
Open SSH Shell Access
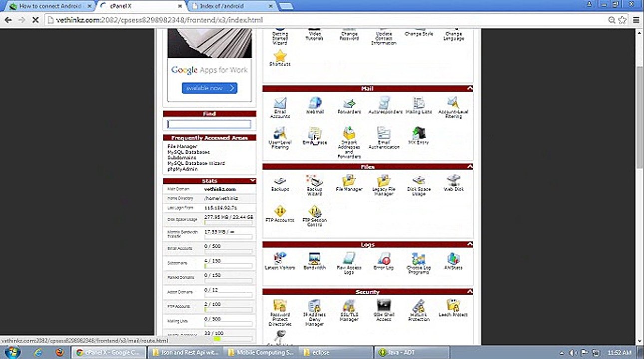pyautogui.click(x=384, y=310)
